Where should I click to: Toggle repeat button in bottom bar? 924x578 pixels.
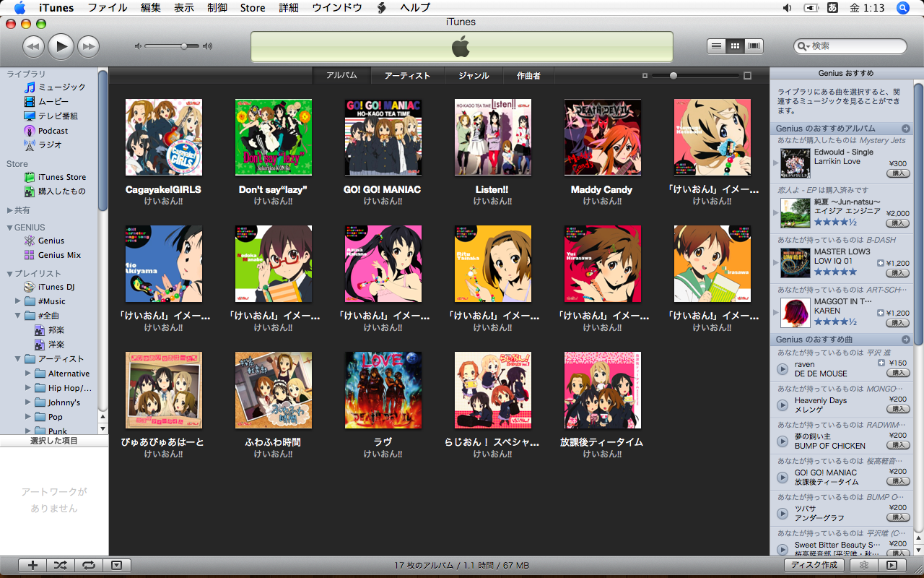(88, 566)
